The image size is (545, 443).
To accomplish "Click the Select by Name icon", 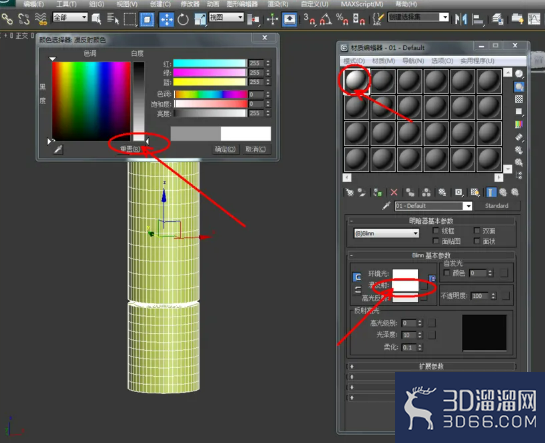I will click(113, 19).
